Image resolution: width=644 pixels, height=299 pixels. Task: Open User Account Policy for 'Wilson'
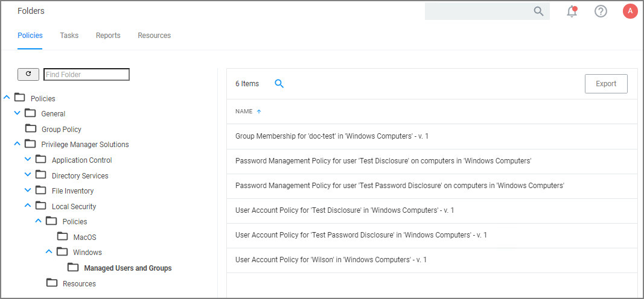[331, 260]
